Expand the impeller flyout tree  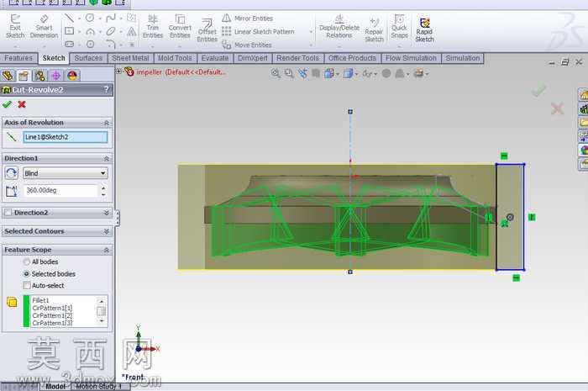pos(119,71)
